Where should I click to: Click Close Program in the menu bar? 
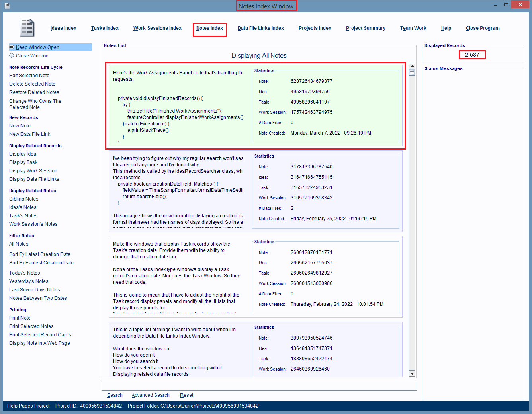point(483,28)
